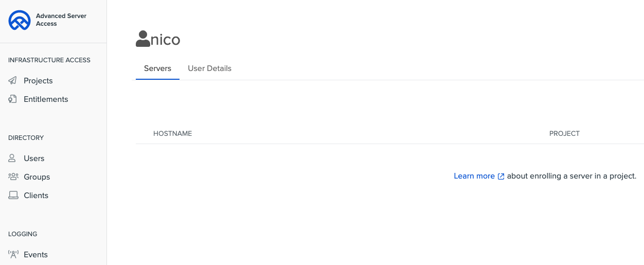This screenshot has height=265, width=644.
Task: Click the paper plane icon beside Projects
Action: (13, 81)
